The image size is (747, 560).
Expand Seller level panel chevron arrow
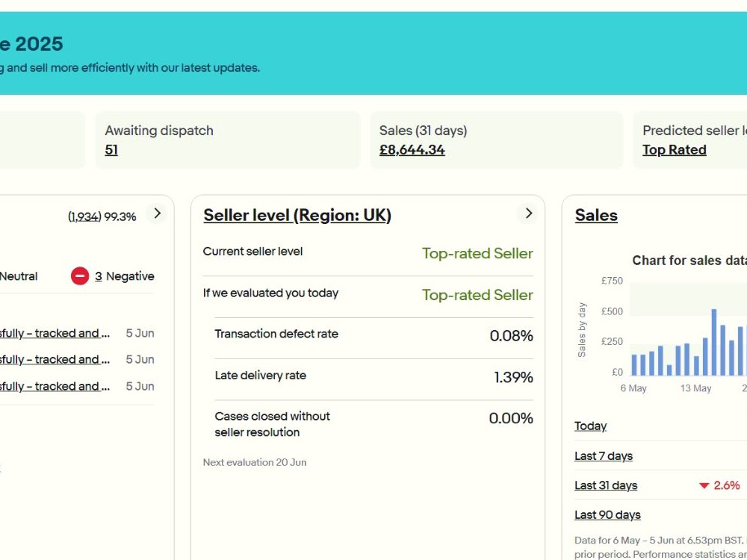coord(528,214)
